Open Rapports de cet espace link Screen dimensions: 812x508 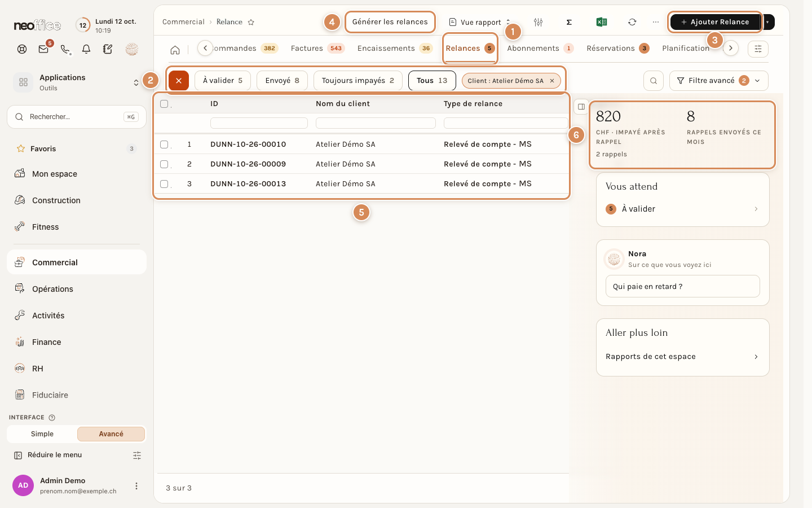click(x=682, y=357)
